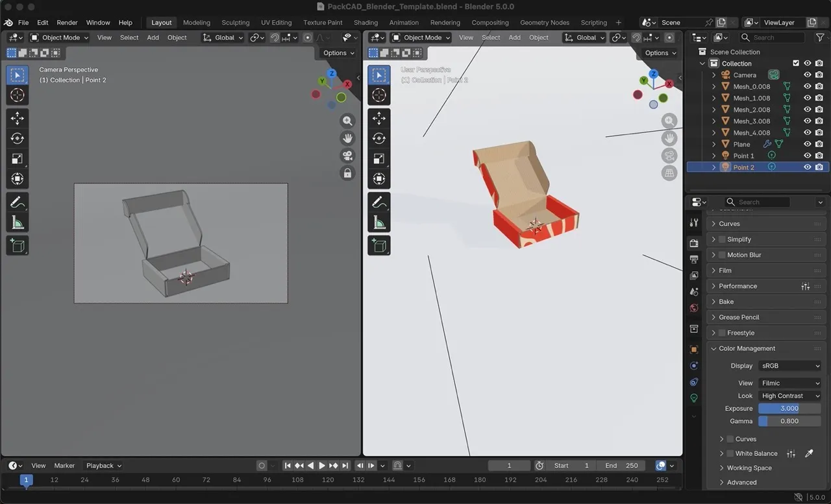Activate the Scale tool

[17, 157]
